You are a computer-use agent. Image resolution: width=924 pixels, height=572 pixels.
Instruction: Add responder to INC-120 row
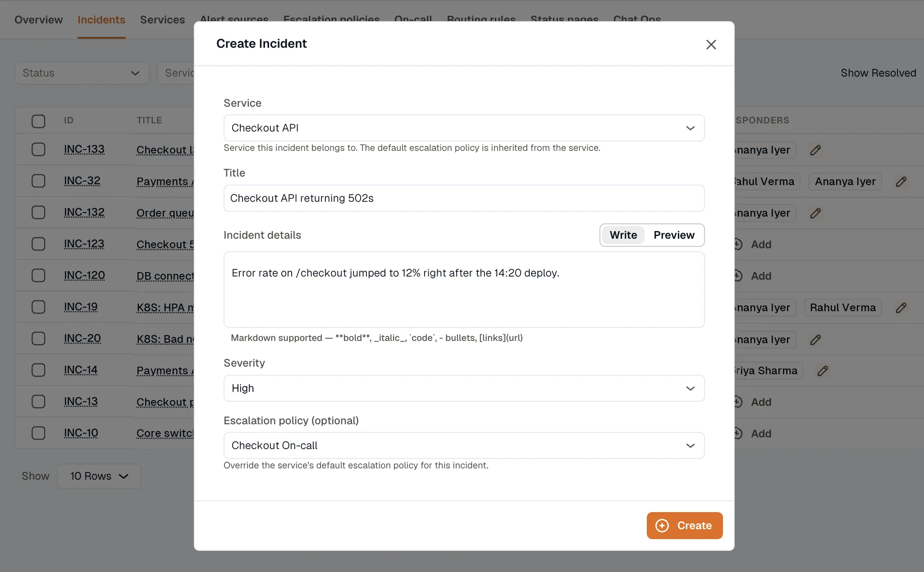[753, 276]
